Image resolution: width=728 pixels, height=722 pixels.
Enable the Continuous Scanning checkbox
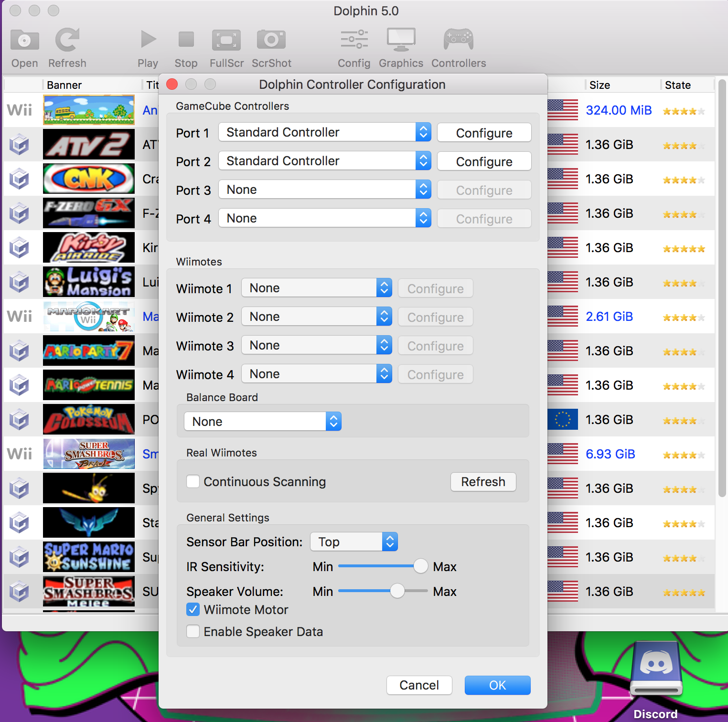tap(193, 481)
